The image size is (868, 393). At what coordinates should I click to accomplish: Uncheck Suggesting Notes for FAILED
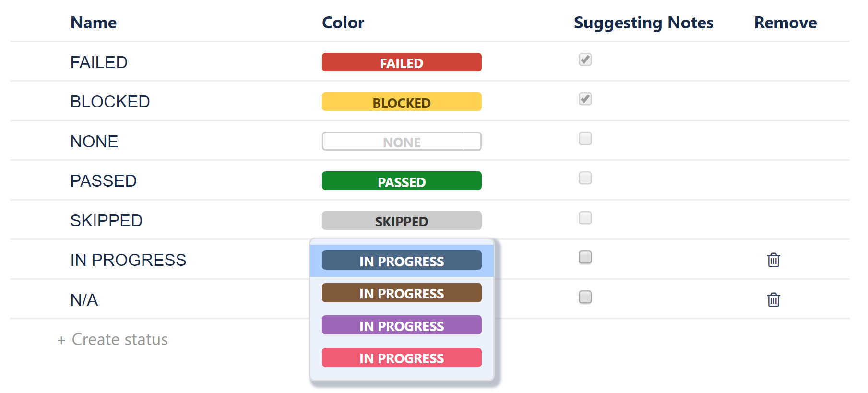click(585, 60)
